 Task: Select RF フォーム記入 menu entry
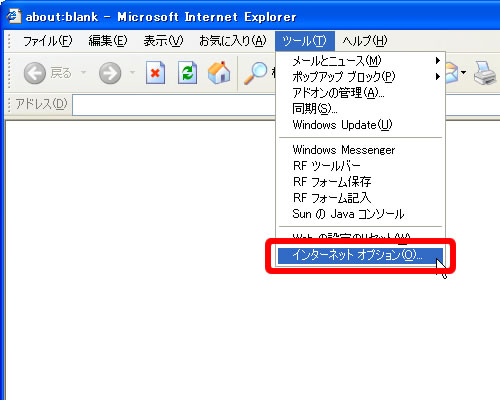361,198
